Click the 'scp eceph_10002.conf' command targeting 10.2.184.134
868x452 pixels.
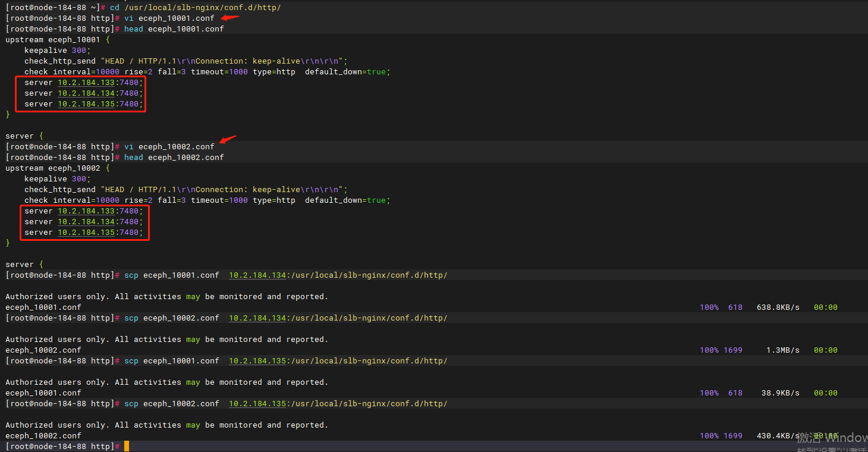click(x=286, y=318)
